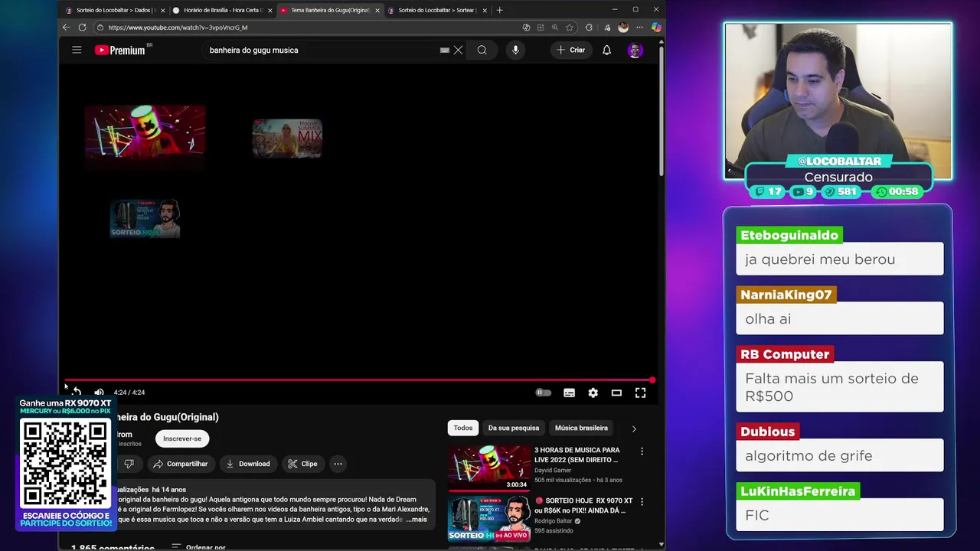This screenshot has height=551, width=980.
Task: Click the Compartilhar share button
Action: coord(179,464)
